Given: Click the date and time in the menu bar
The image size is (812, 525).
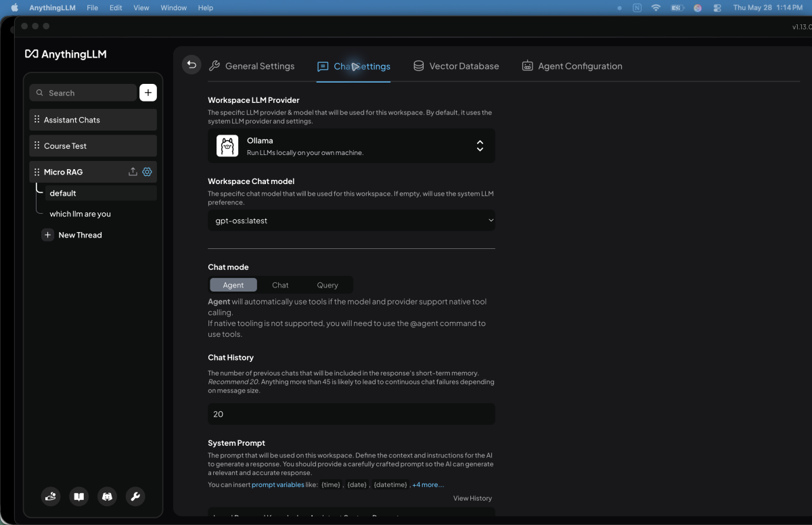Looking at the screenshot, I should tap(768, 7).
